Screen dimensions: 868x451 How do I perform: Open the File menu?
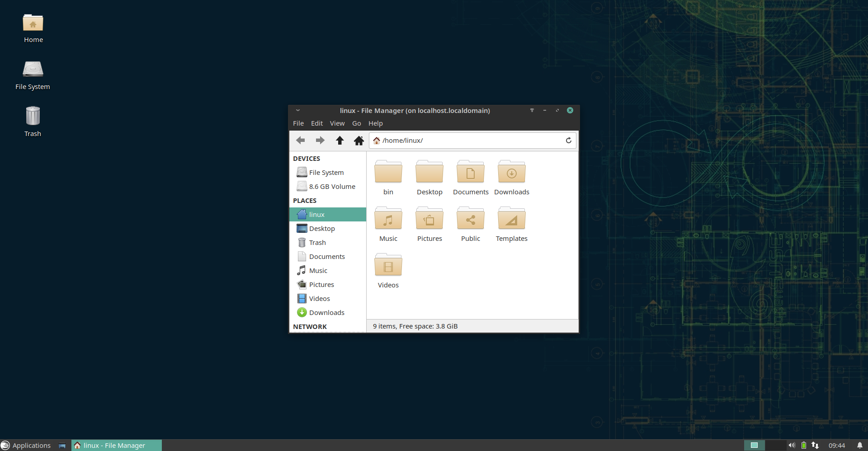coord(298,123)
